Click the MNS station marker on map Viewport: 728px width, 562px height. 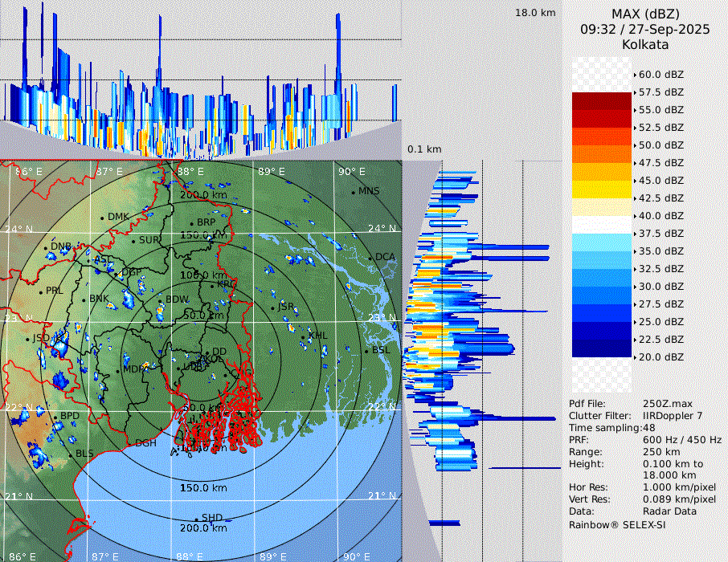354,192
